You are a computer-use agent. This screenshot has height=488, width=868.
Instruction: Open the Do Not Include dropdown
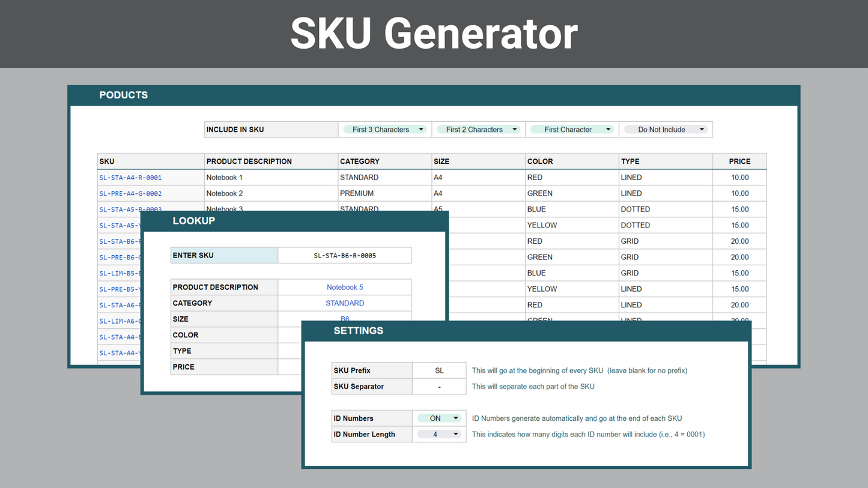[666, 130]
